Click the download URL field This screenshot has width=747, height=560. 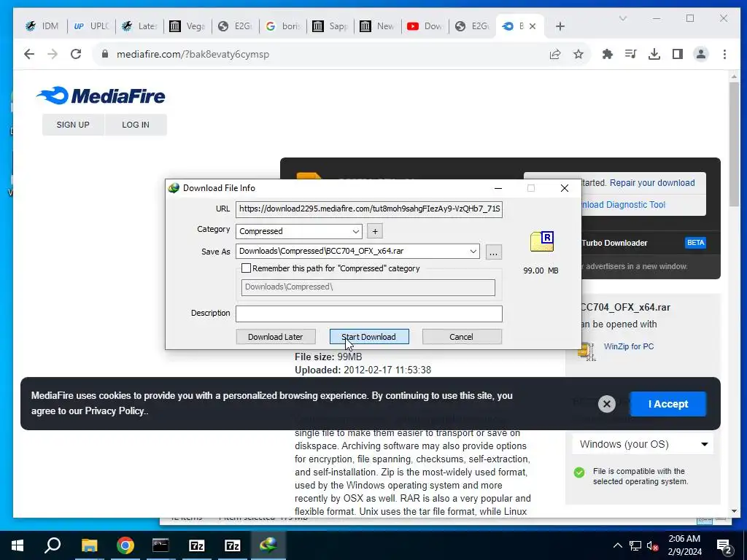(x=368, y=209)
